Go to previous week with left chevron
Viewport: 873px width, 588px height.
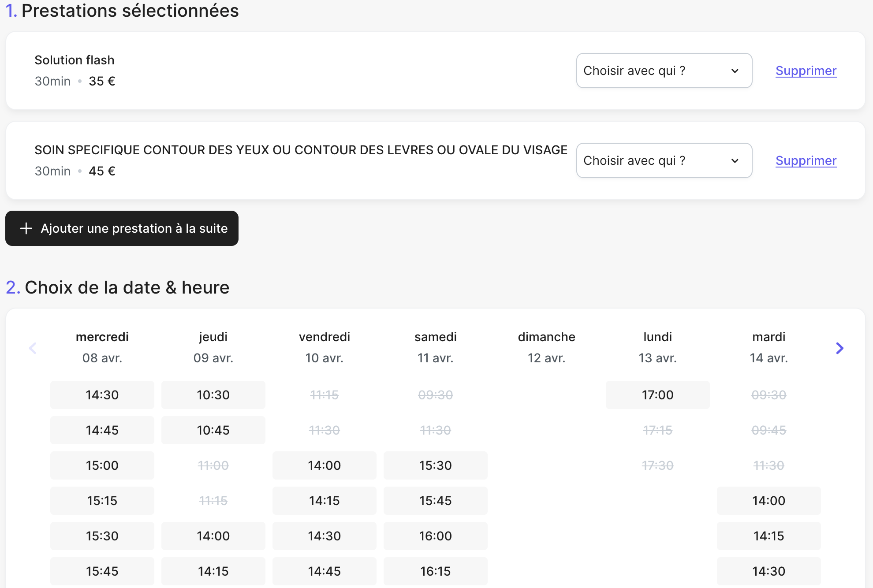tap(33, 348)
